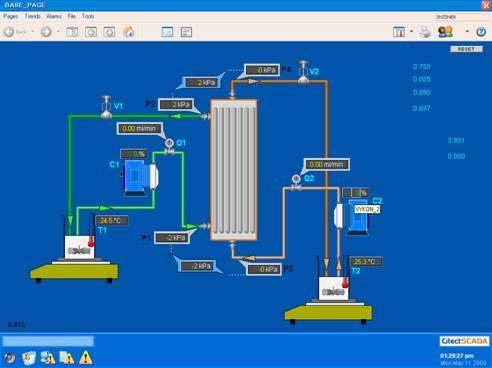Toggle valve V1 on green line
492x368 pixels.
106,107
